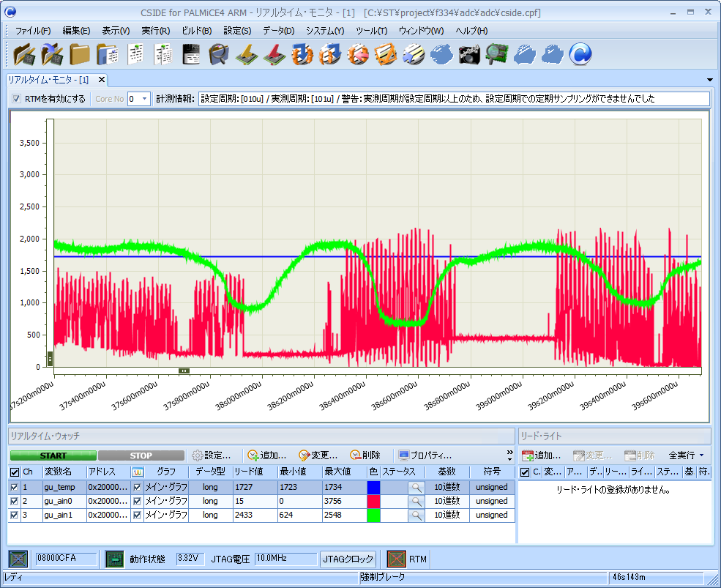Click the green START button

point(53,455)
